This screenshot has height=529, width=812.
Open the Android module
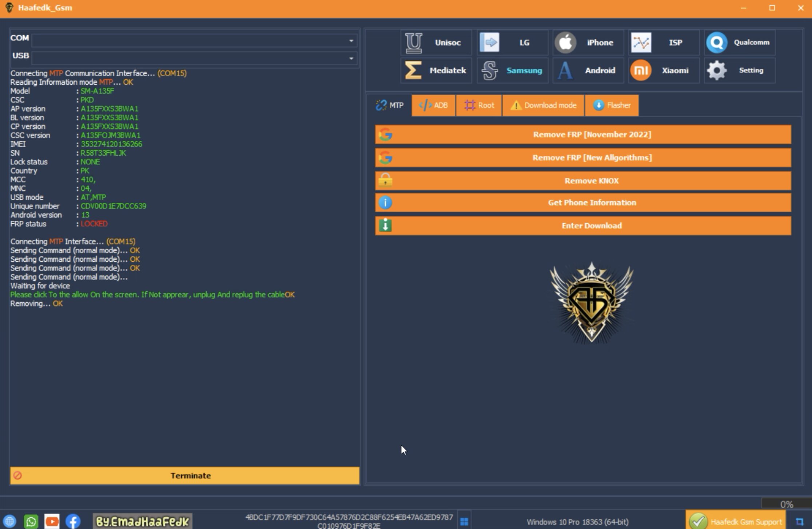pos(588,71)
